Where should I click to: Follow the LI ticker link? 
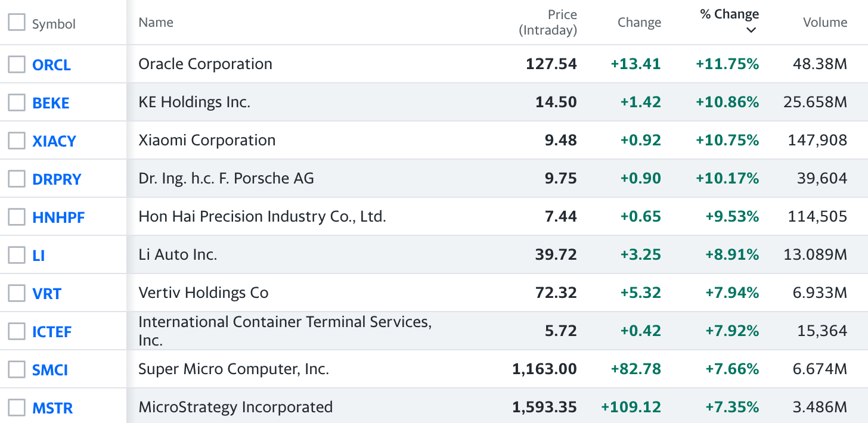[39, 256]
